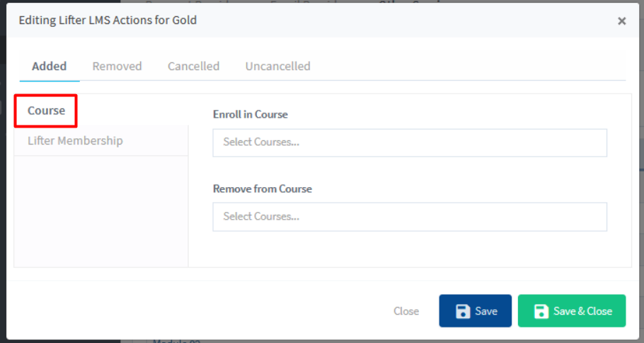
Task: Open the Enroll in Course selector
Action: tap(409, 142)
